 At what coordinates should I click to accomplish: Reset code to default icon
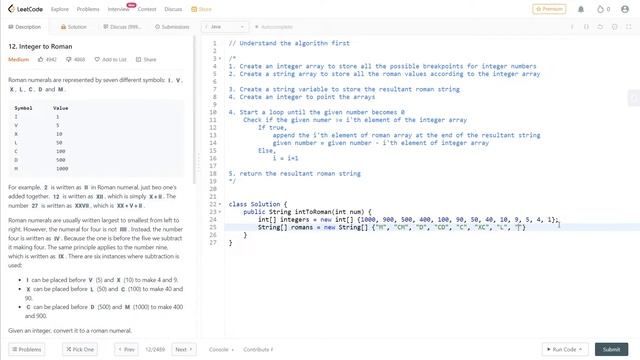tap(600, 27)
